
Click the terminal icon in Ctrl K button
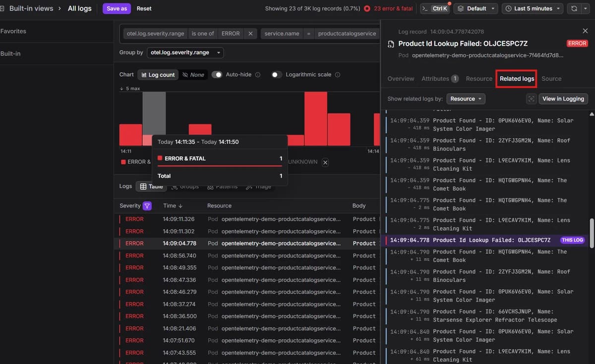pyautogui.click(x=425, y=8)
